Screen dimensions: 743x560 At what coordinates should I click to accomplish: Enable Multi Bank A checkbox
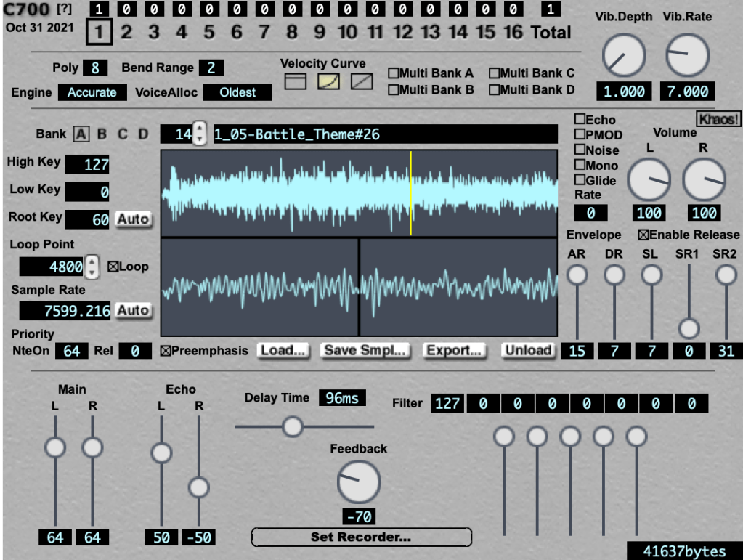point(393,73)
